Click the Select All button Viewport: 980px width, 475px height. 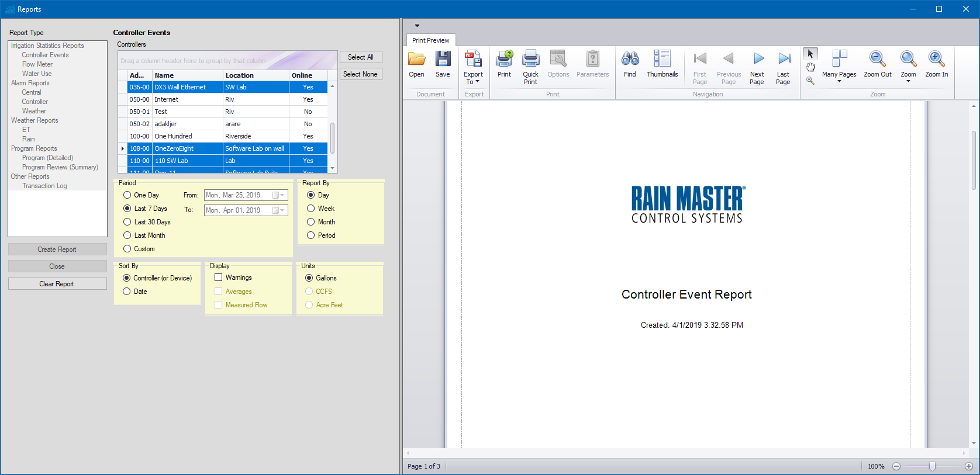361,57
